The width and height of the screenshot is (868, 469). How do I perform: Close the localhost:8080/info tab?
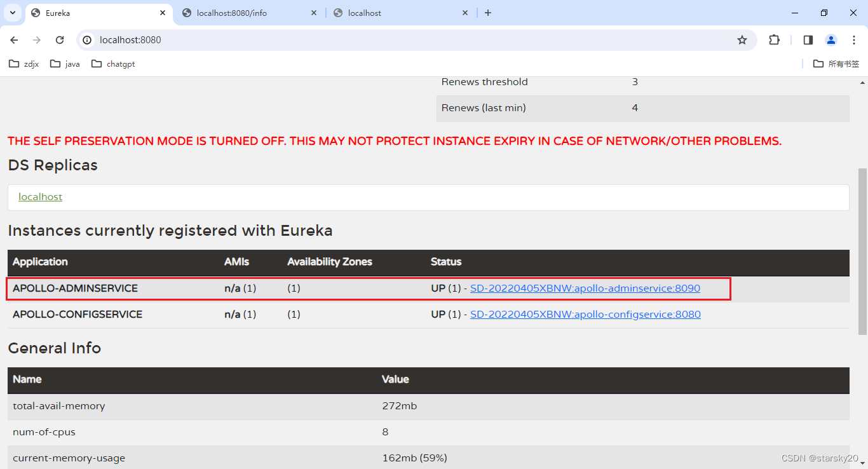314,13
